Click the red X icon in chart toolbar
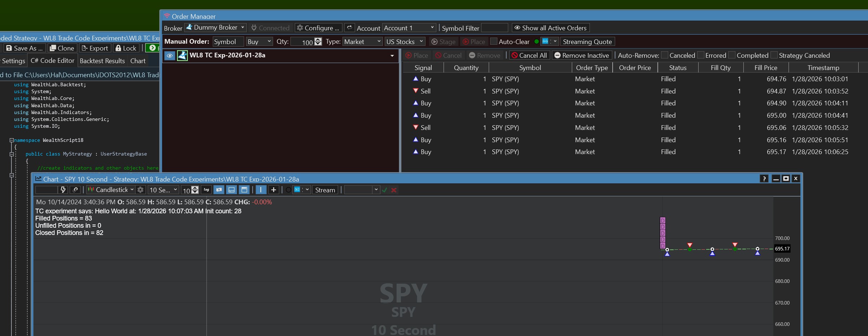The width and height of the screenshot is (868, 336). [x=394, y=190]
